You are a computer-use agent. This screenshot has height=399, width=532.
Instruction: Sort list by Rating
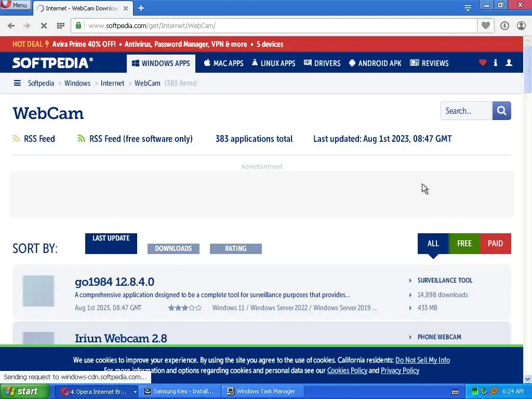click(x=236, y=248)
